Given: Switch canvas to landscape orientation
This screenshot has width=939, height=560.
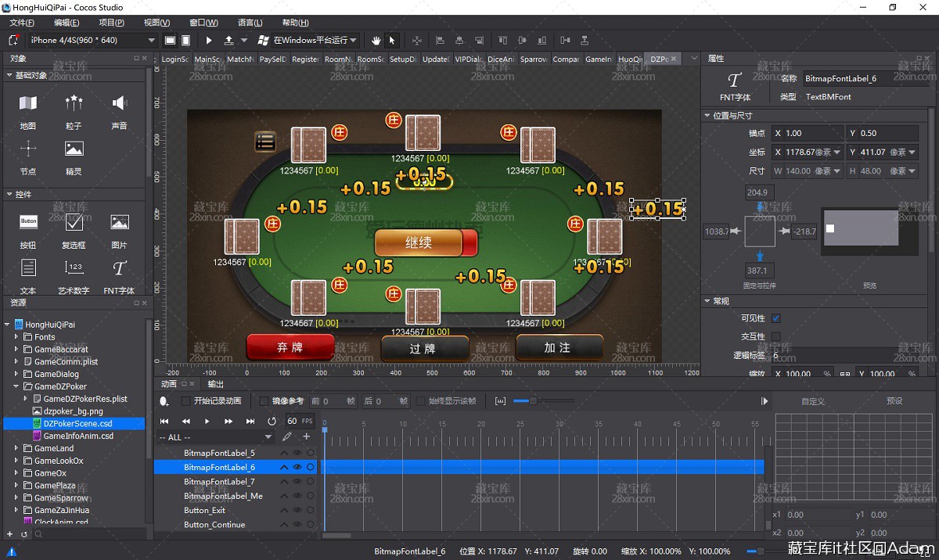Looking at the screenshot, I should pos(171,40).
